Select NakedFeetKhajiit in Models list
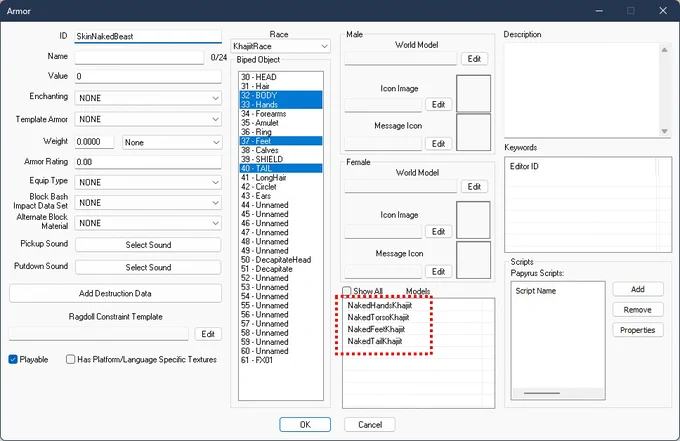Viewport: 680px width, 441px height. (376, 329)
